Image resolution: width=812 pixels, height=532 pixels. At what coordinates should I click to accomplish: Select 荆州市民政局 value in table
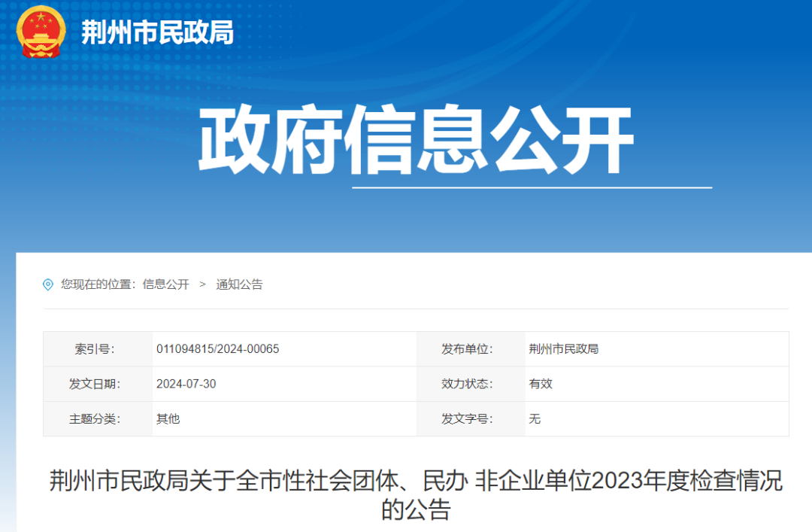(563, 349)
